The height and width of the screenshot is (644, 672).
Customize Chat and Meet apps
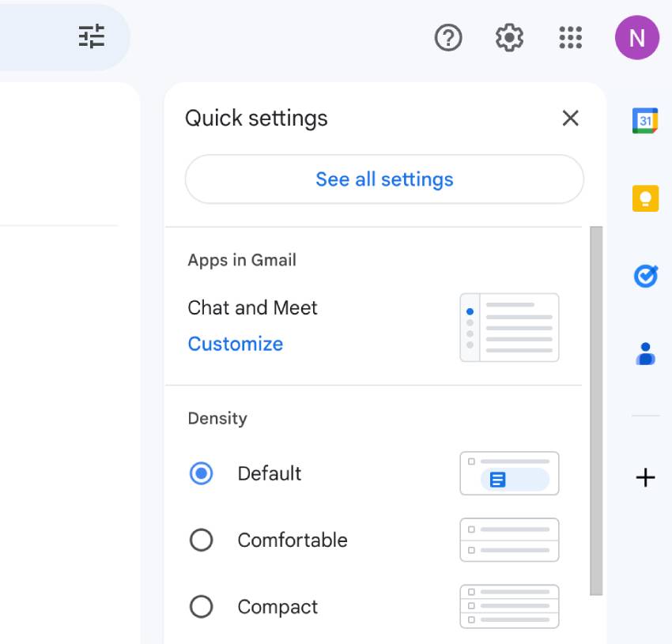tap(235, 344)
